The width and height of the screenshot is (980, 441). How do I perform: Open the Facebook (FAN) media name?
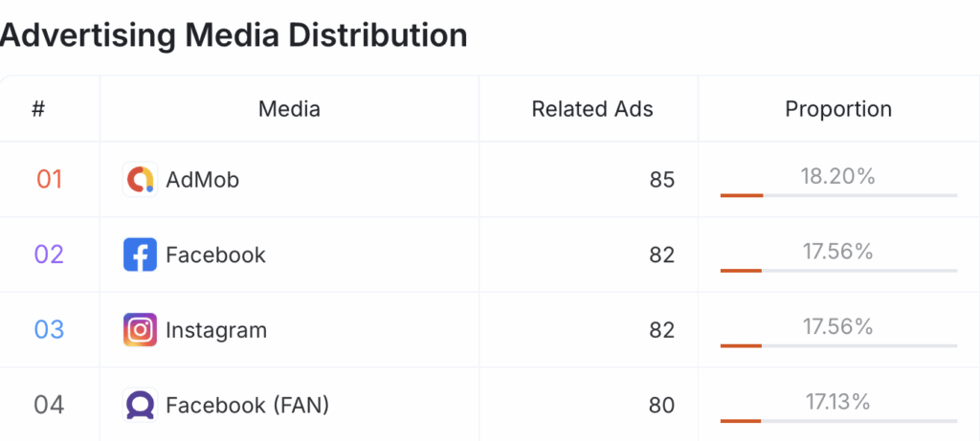click(x=248, y=406)
